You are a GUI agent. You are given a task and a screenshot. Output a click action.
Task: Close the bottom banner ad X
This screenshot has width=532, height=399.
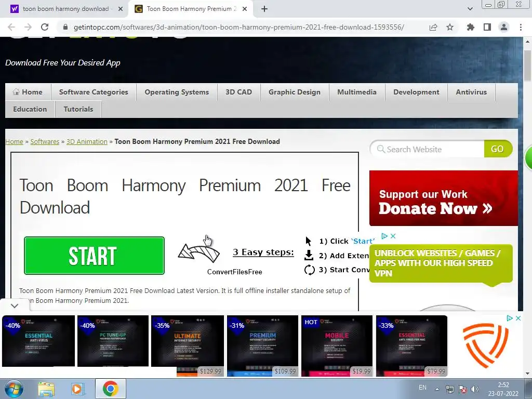coord(518,318)
